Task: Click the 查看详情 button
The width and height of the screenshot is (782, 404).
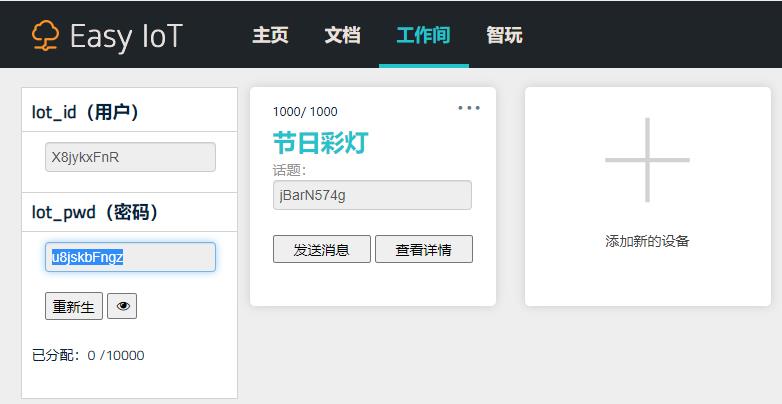Action: (424, 249)
